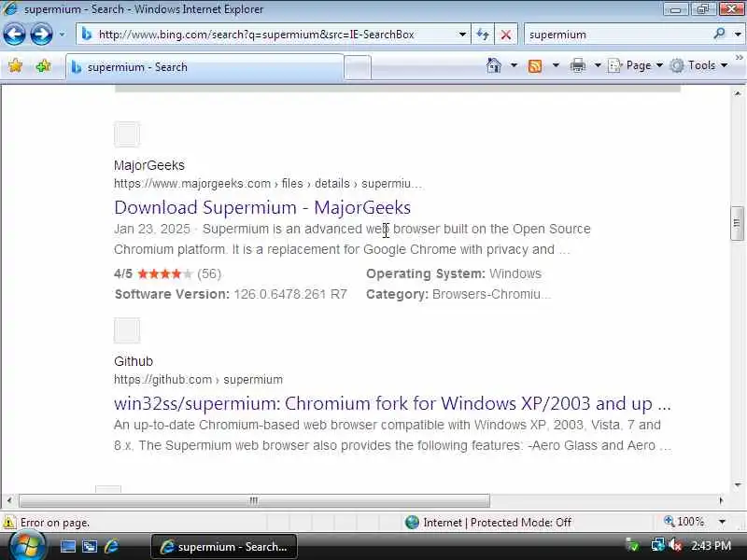Click the Internet zone globe icon
747x560 pixels.
412,523
